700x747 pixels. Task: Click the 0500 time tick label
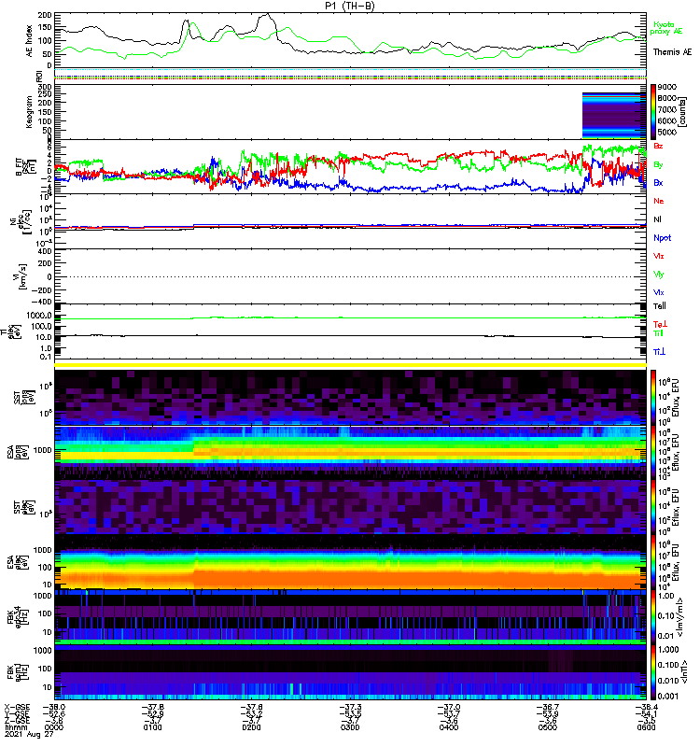[x=548, y=727]
